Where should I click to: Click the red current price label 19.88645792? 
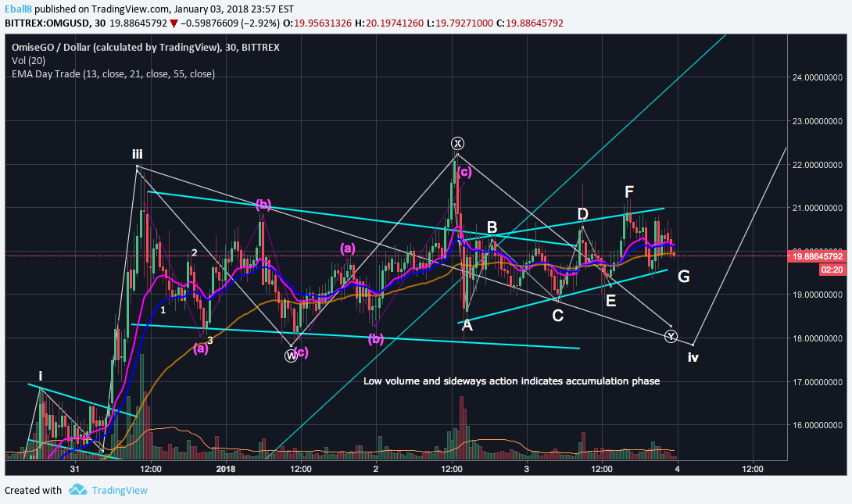click(x=818, y=256)
